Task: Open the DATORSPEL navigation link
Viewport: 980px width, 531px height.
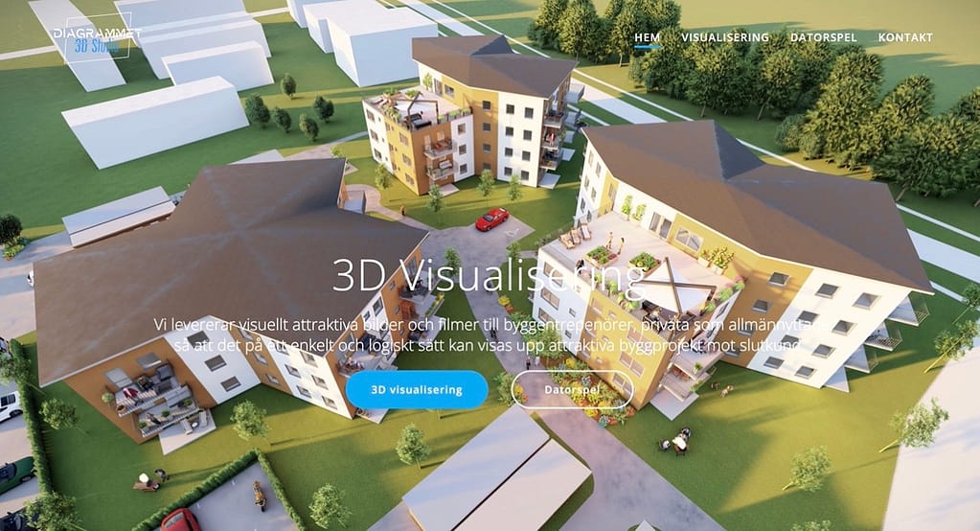Action: pyautogui.click(x=823, y=37)
